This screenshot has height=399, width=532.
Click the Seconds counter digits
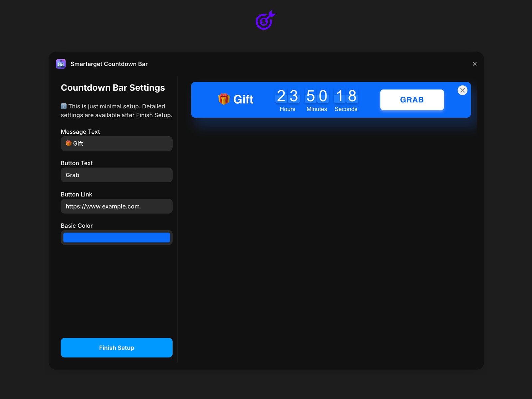coord(346,96)
